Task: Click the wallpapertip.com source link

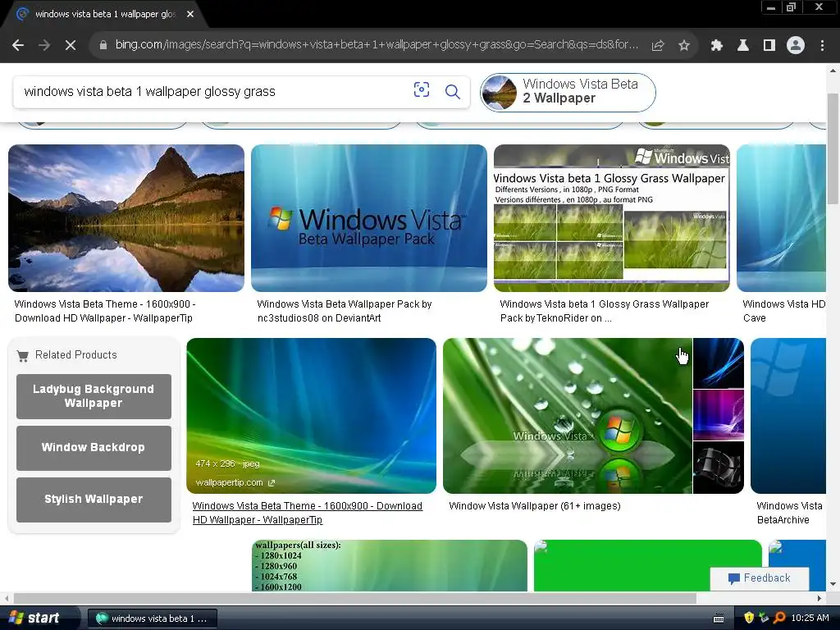Action: tap(235, 482)
